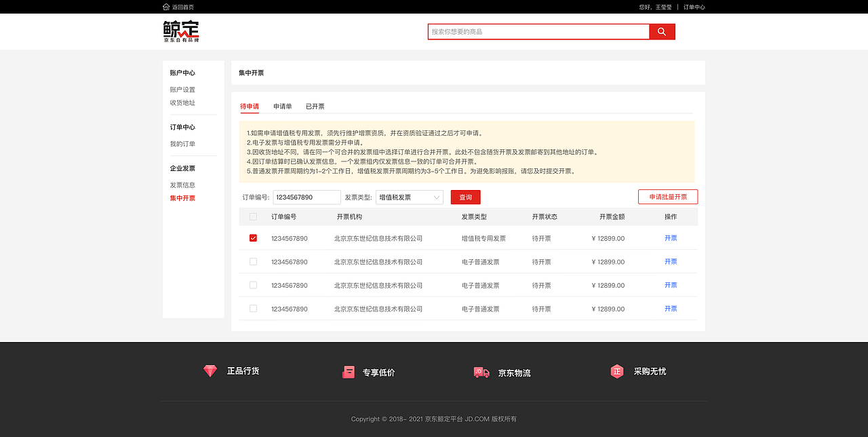The height and width of the screenshot is (437, 868).
Task: Select the 查询 search button
Action: tap(465, 197)
